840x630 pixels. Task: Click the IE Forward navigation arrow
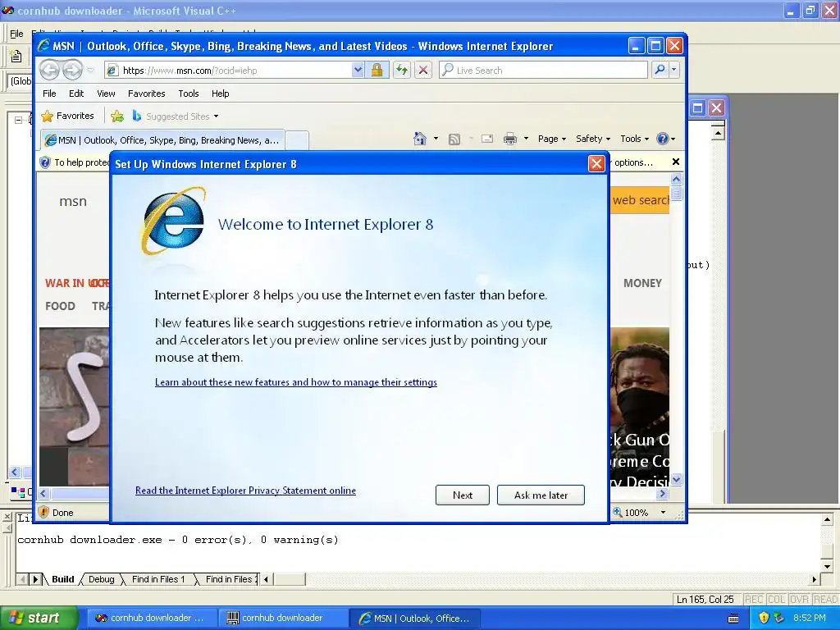tap(72, 70)
